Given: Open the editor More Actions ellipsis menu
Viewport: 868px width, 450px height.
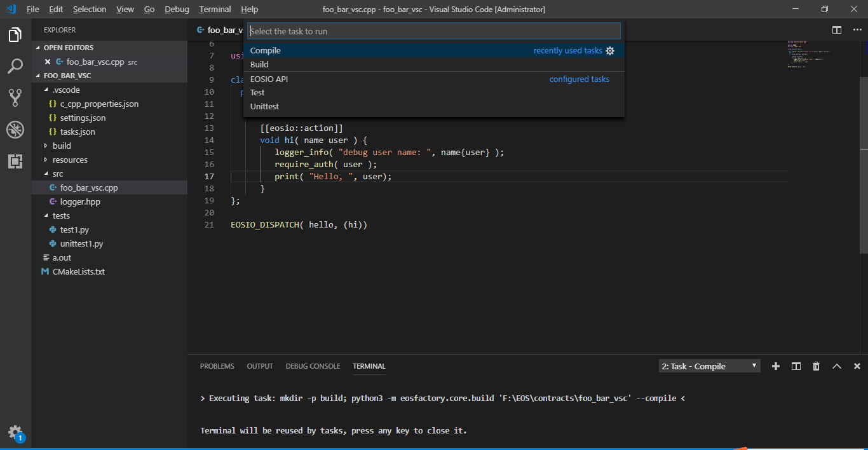Looking at the screenshot, I should [x=857, y=30].
